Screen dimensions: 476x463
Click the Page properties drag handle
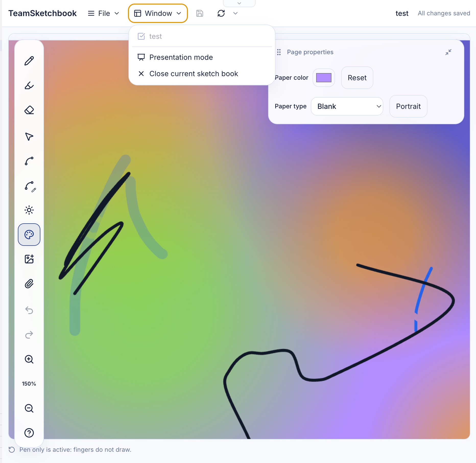[279, 52]
